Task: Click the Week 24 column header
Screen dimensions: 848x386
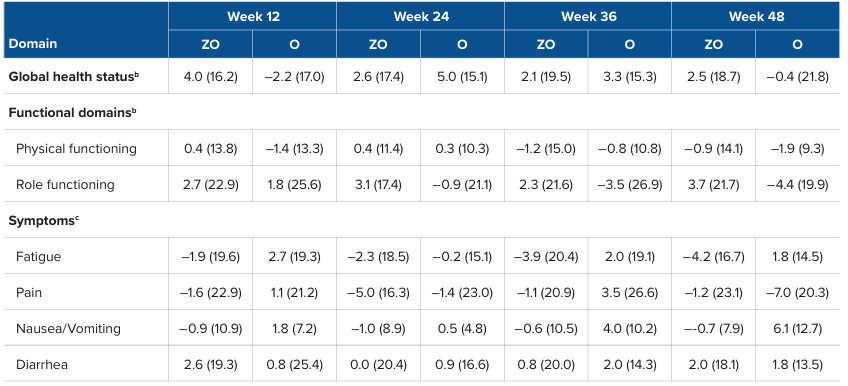Action: coord(420,17)
